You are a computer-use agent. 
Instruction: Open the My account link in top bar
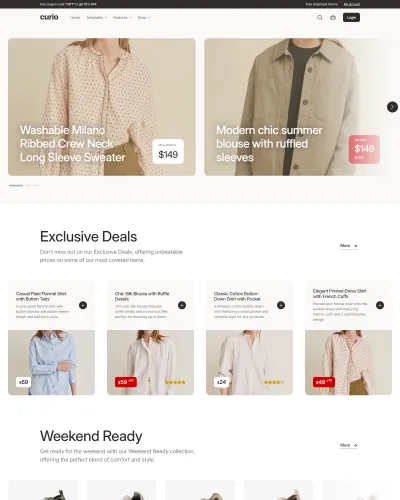tap(352, 4)
